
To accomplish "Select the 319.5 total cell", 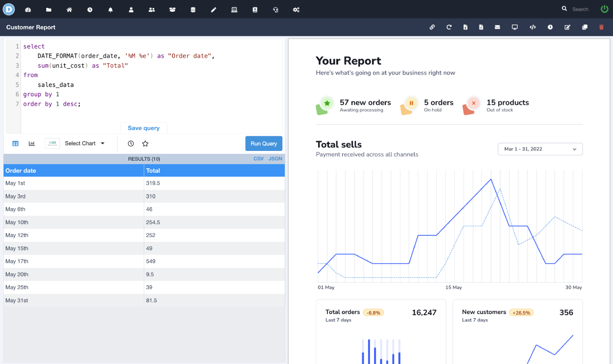I will coord(215,183).
